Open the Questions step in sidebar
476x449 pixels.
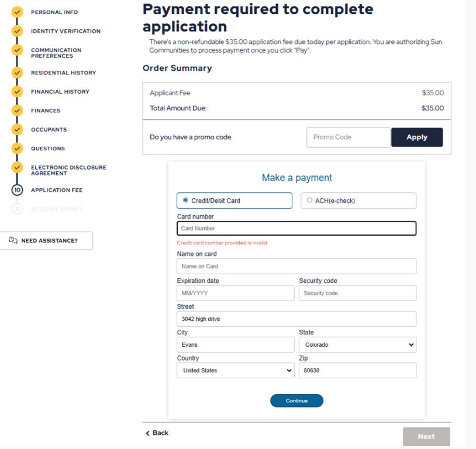tap(48, 148)
